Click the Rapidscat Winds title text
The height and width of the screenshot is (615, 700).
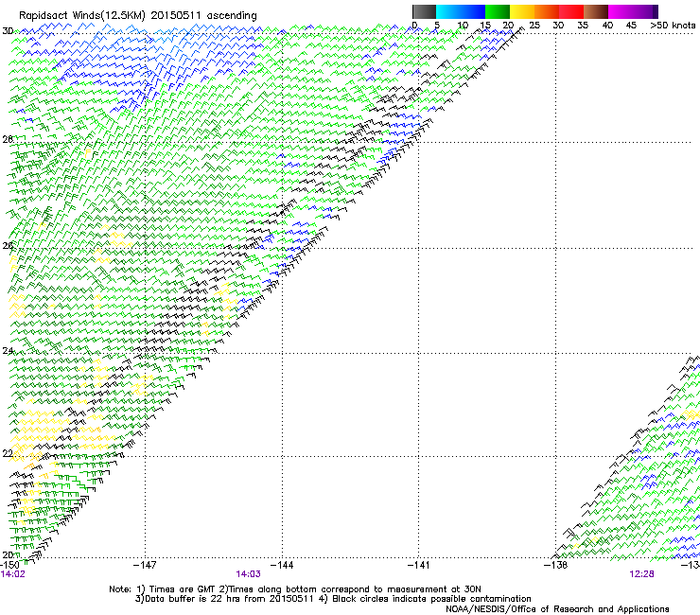tap(137, 16)
